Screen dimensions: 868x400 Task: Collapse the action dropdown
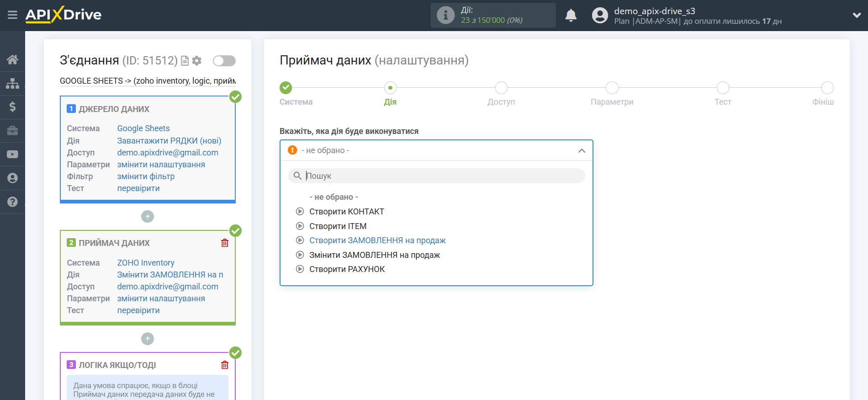(x=582, y=150)
